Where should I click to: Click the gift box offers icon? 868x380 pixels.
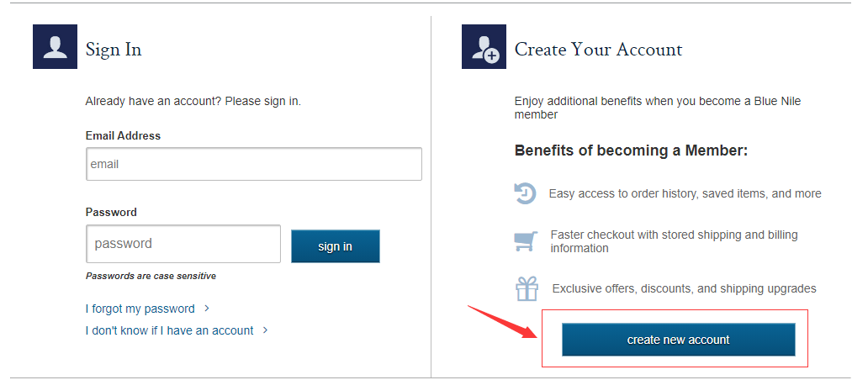(x=527, y=288)
